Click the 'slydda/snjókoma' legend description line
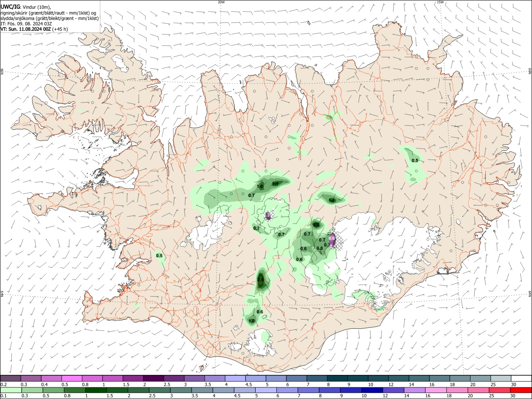 pos(50,18)
